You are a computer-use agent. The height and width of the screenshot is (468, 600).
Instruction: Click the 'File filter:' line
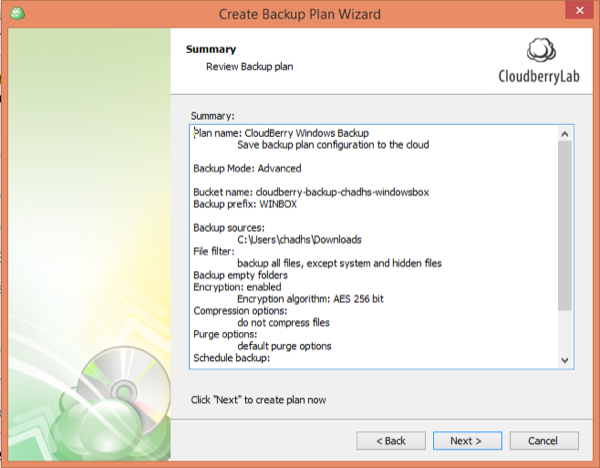pyautogui.click(x=214, y=251)
